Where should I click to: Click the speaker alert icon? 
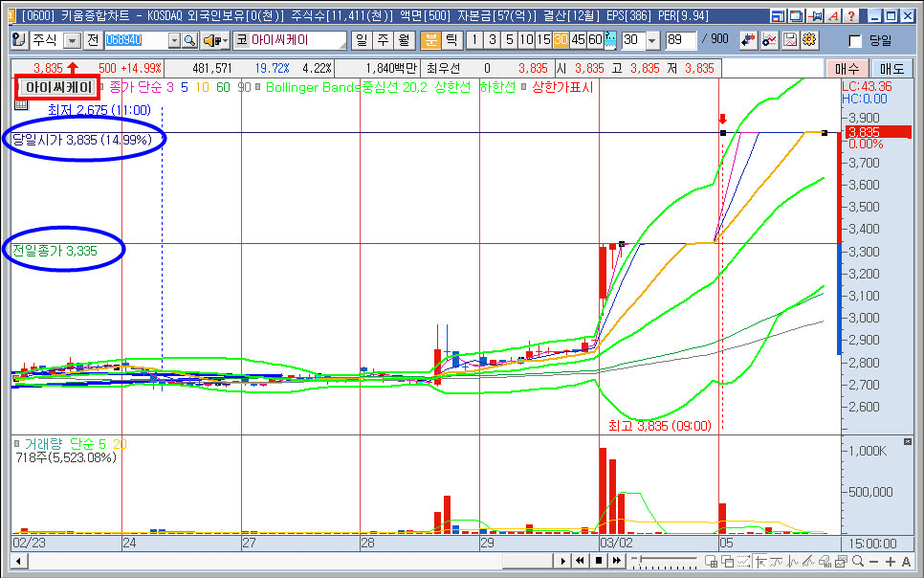point(215,40)
